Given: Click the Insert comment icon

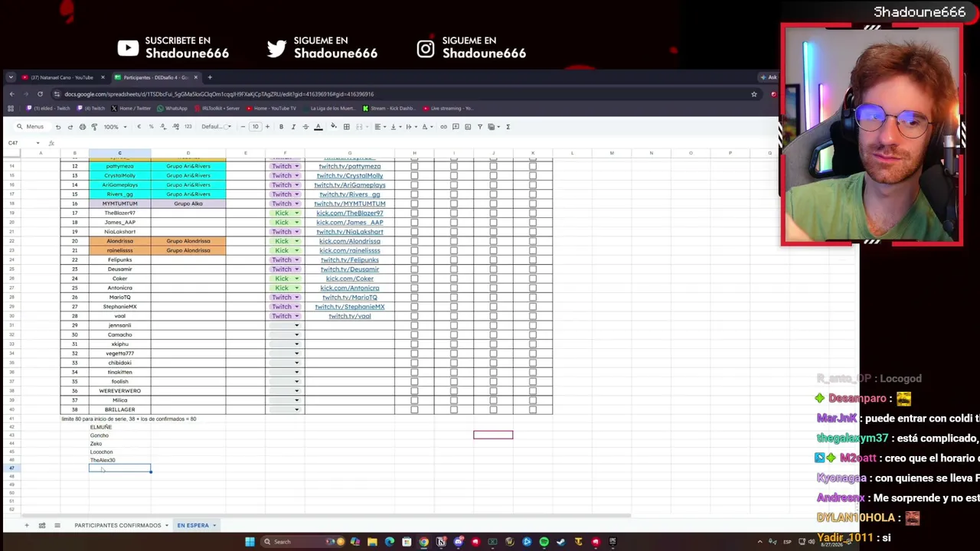Looking at the screenshot, I should 456,127.
